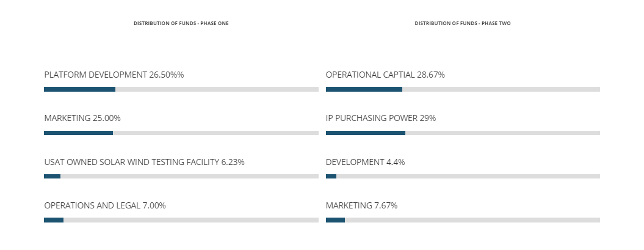
Task: Click the Operations and Legal 7.00% label
Action: [x=105, y=205]
